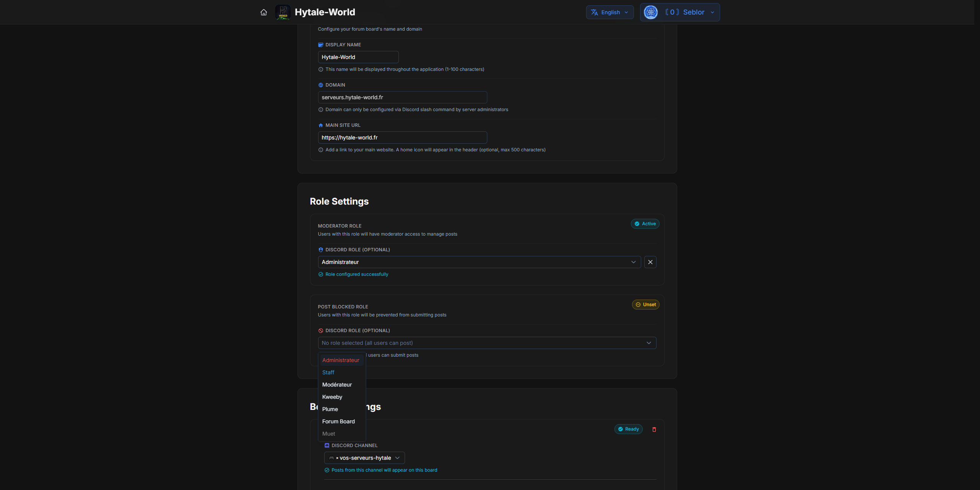Click the Hytale-World logo thumbnail
980x490 pixels.
coord(283,12)
